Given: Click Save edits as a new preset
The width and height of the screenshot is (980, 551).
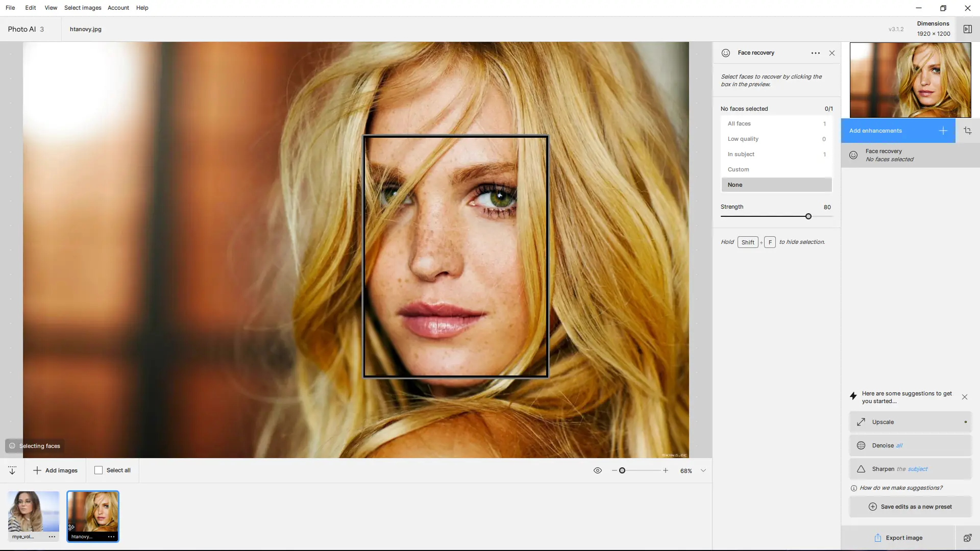Looking at the screenshot, I should pos(910,507).
